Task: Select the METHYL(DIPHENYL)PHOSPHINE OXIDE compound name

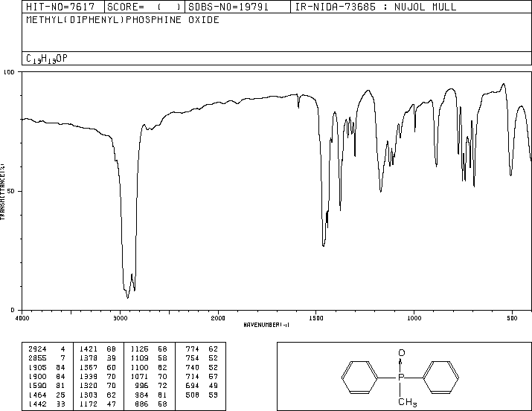Action: coord(123,19)
